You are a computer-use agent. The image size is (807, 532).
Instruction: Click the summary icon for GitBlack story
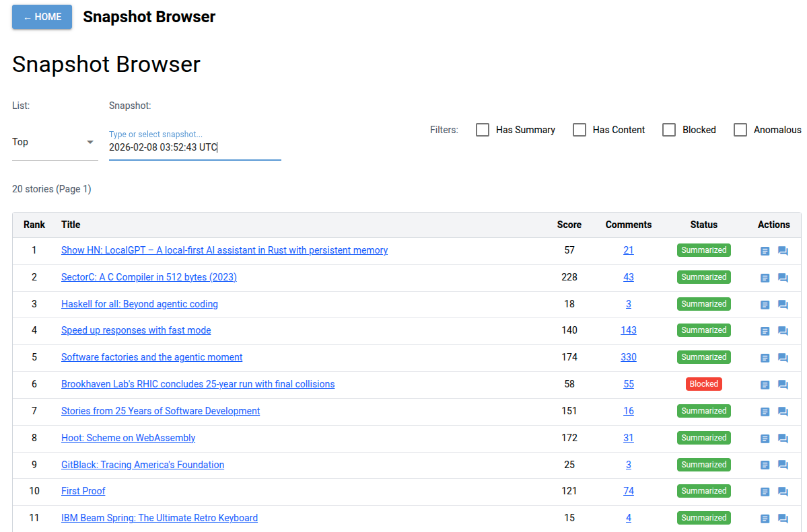(765, 464)
